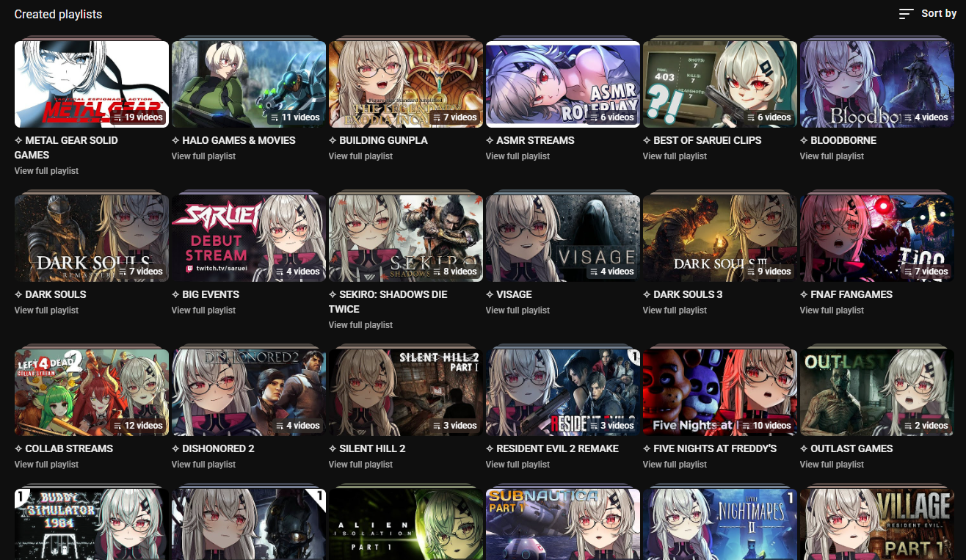View full playlist under the Dark Souls title
The image size is (966, 560).
pyautogui.click(x=46, y=310)
